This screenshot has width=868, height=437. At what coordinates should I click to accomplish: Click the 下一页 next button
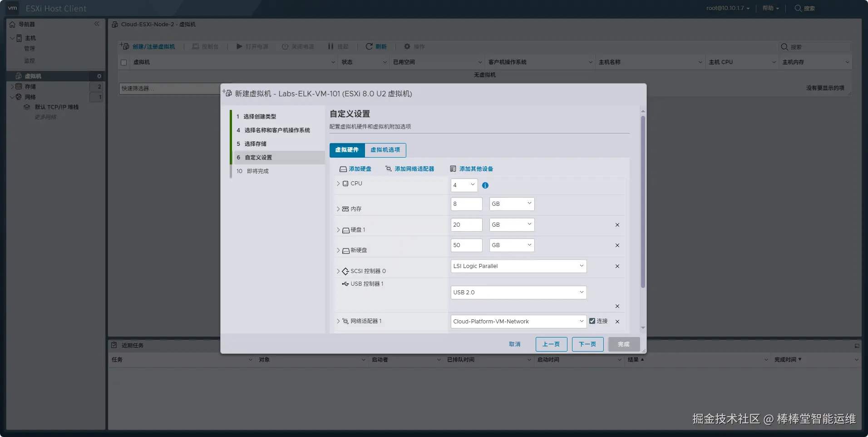pos(587,344)
